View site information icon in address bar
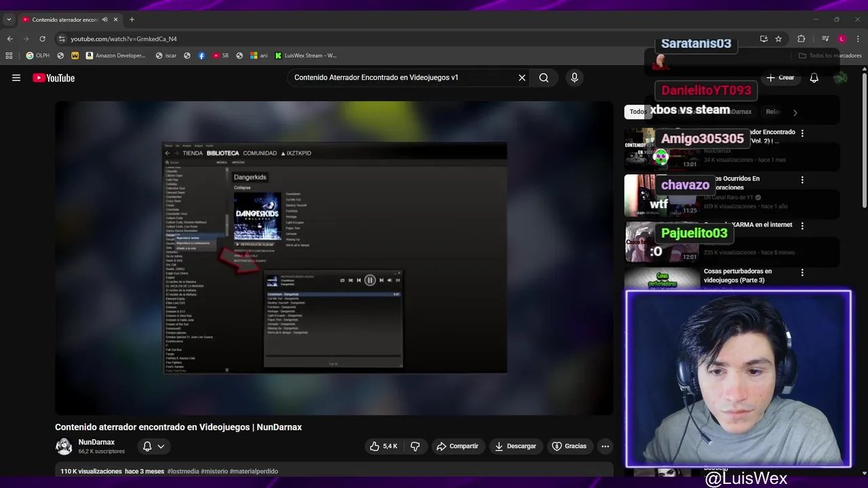This screenshot has height=488, width=868. pos(62,39)
